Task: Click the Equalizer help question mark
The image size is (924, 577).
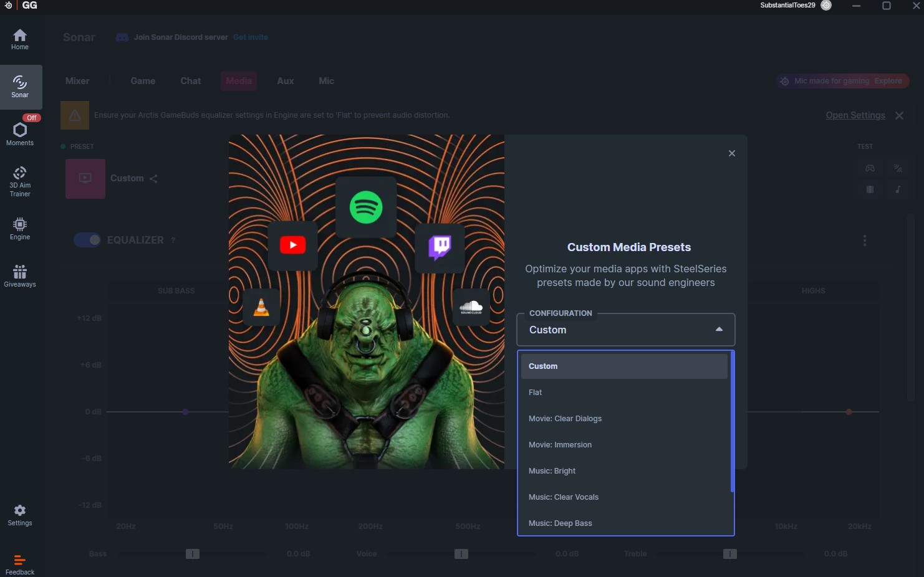Action: pos(173,241)
